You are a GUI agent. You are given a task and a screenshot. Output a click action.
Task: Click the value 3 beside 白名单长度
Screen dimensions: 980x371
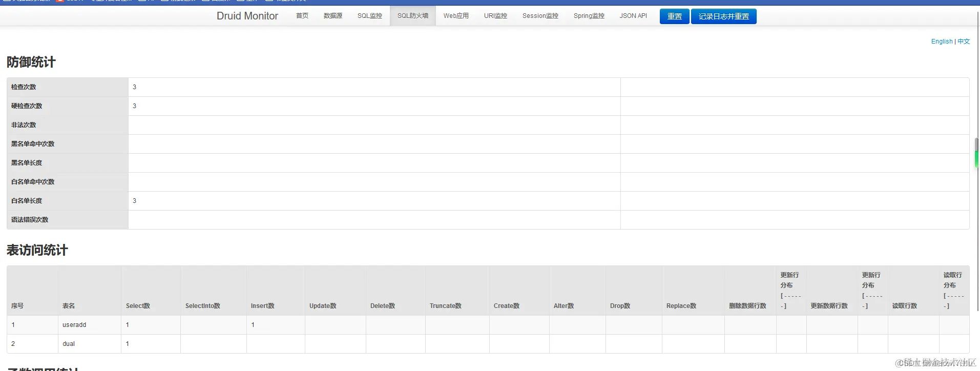click(134, 201)
